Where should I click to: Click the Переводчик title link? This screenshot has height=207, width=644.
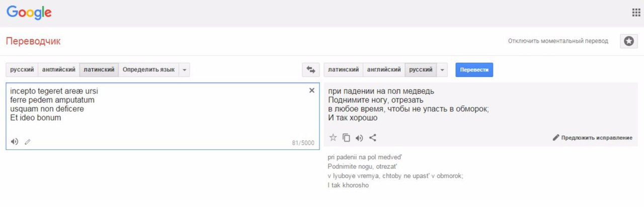[33, 41]
